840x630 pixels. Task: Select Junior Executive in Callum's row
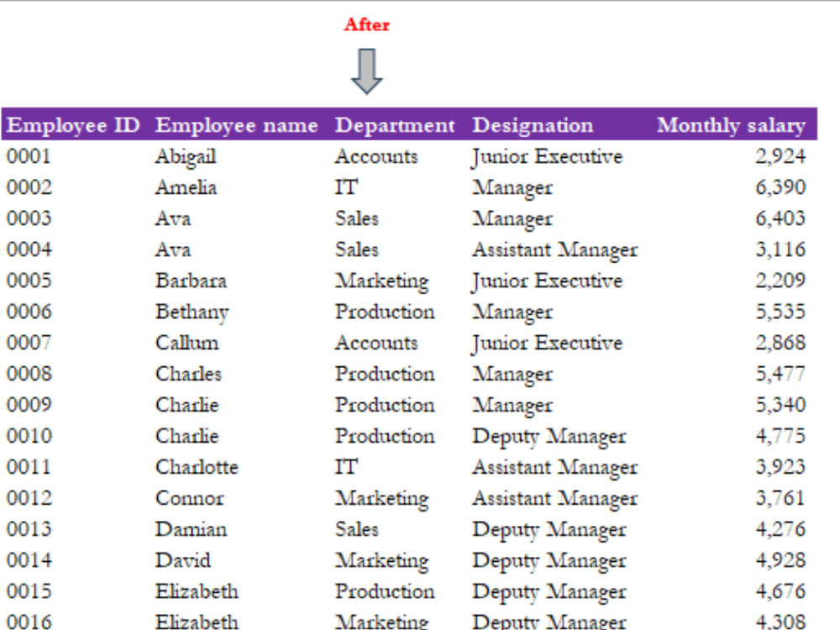click(x=547, y=344)
